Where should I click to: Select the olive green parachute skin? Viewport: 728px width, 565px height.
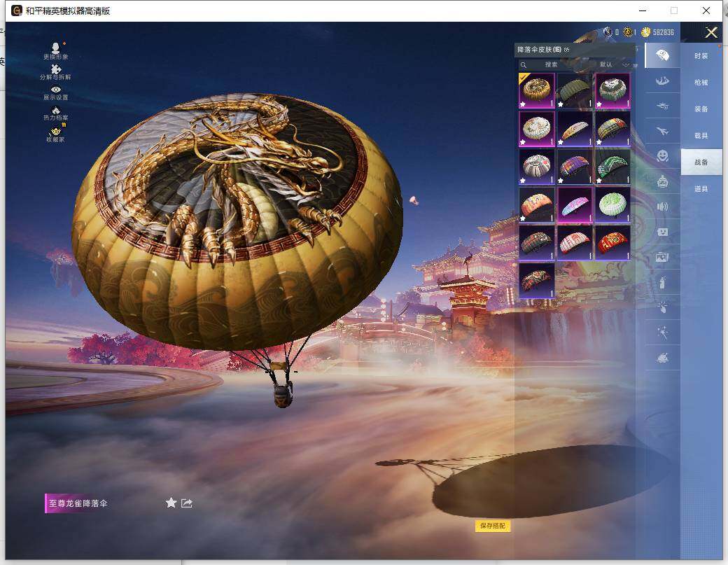(575, 90)
